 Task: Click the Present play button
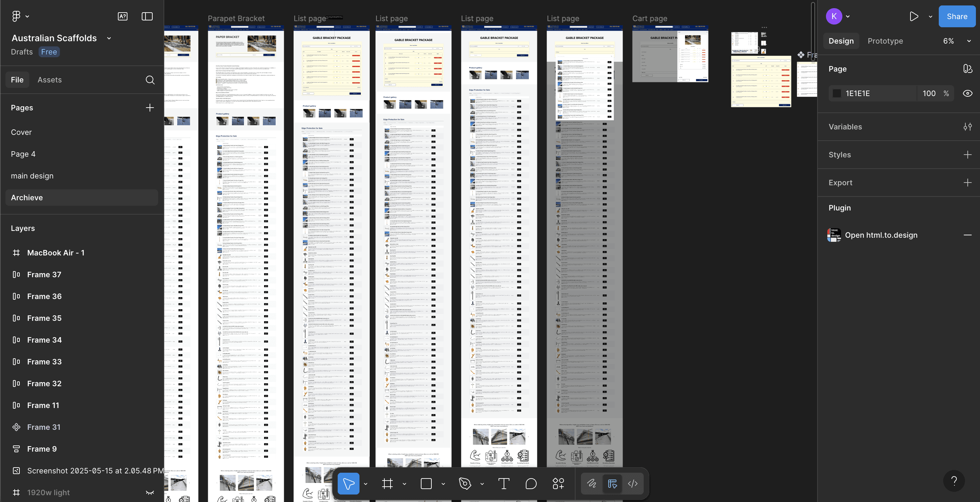914,16
